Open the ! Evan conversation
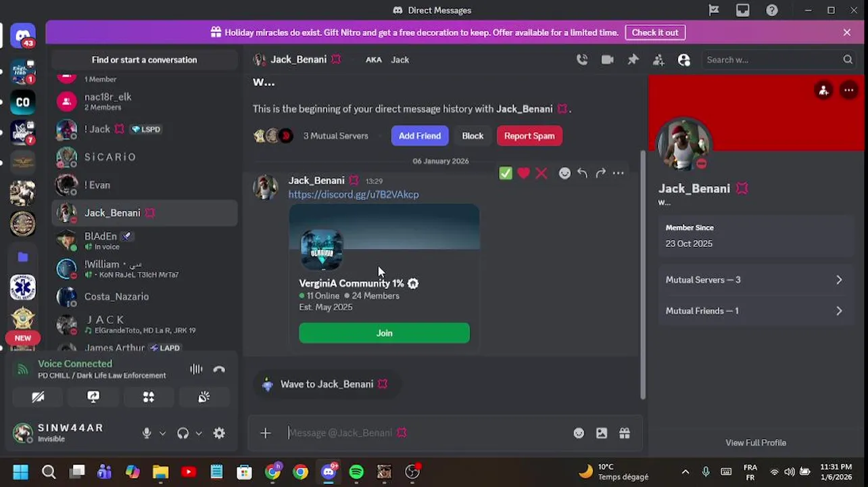Image resolution: width=868 pixels, height=487 pixels. pyautogui.click(x=144, y=185)
